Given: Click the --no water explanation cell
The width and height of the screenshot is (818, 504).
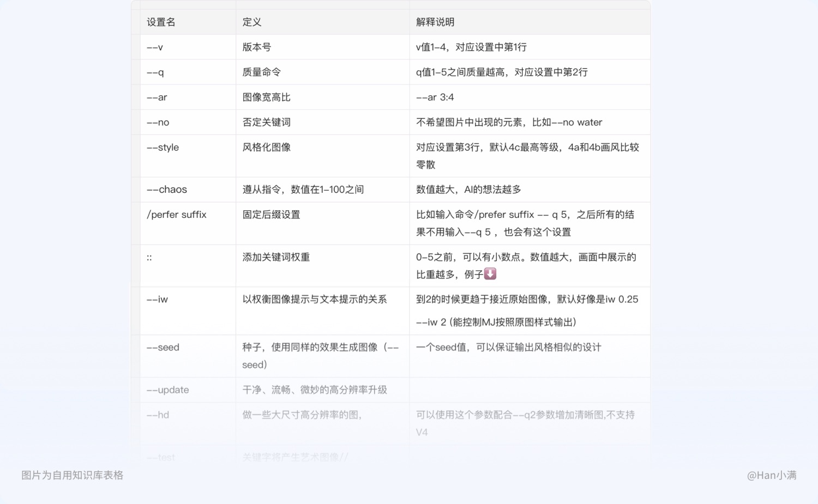Looking at the screenshot, I should (530, 123).
